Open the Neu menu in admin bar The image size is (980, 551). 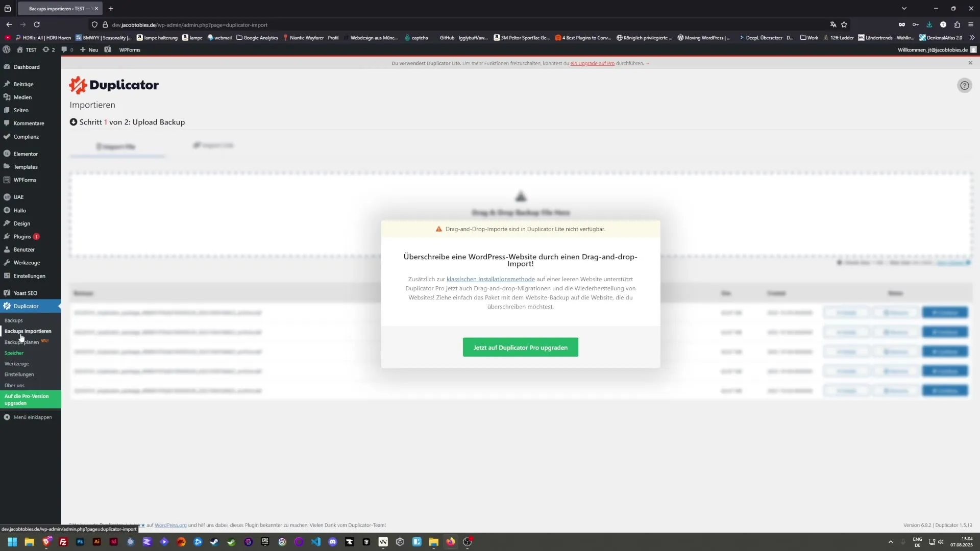[x=88, y=49]
